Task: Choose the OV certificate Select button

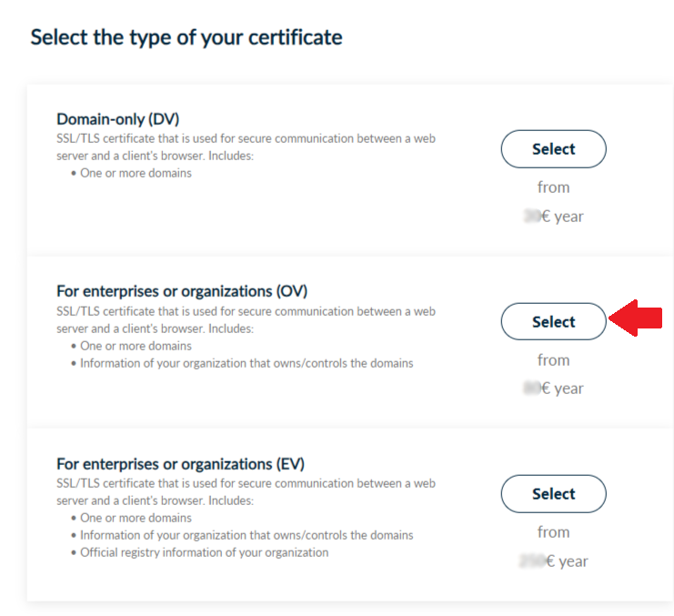Action: (x=553, y=321)
